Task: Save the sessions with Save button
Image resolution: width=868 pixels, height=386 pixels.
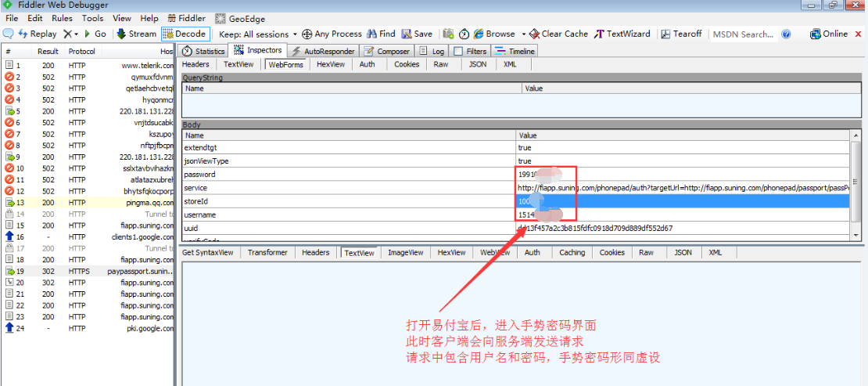Action: [x=417, y=34]
